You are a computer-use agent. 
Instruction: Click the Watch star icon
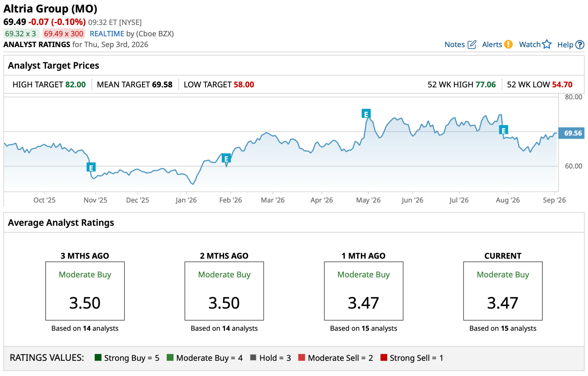coord(547,44)
